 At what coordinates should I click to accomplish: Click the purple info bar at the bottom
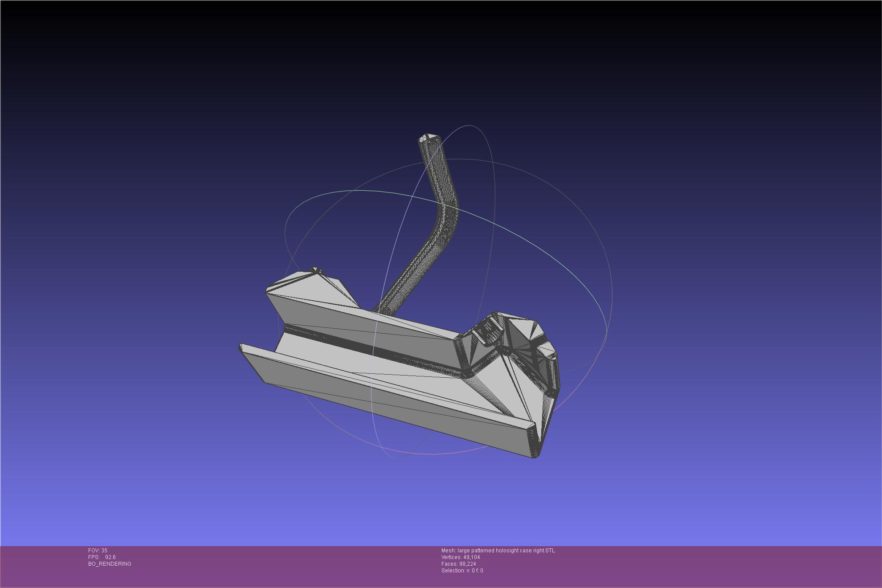(267, 568)
